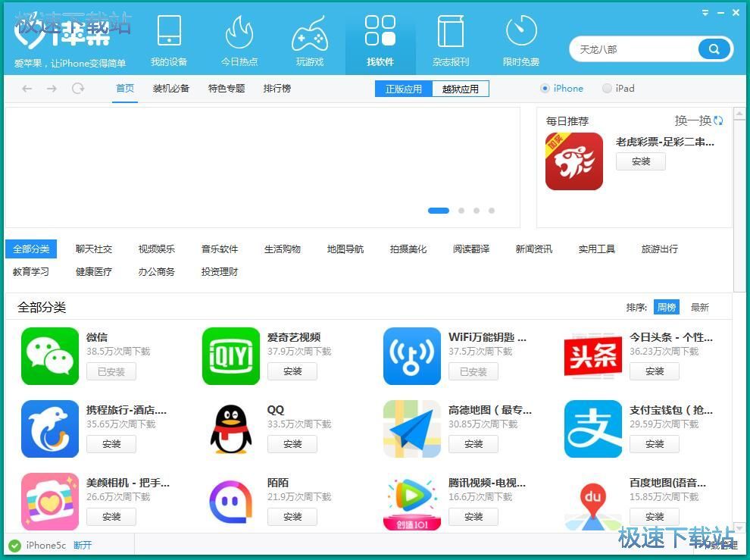Open the 陌陌 Momo app icon
Screen dimensions: 750x560
(x=231, y=502)
